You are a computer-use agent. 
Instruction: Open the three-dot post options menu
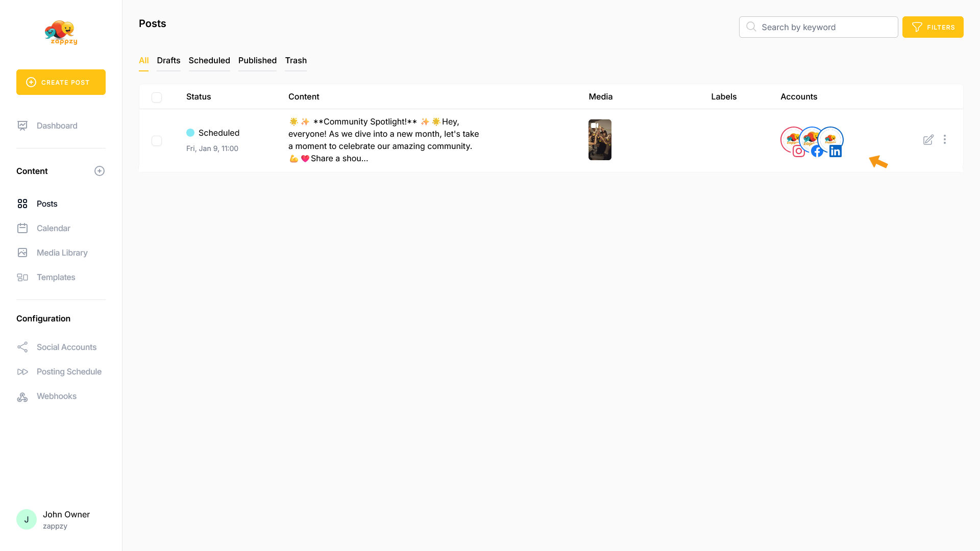945,140
